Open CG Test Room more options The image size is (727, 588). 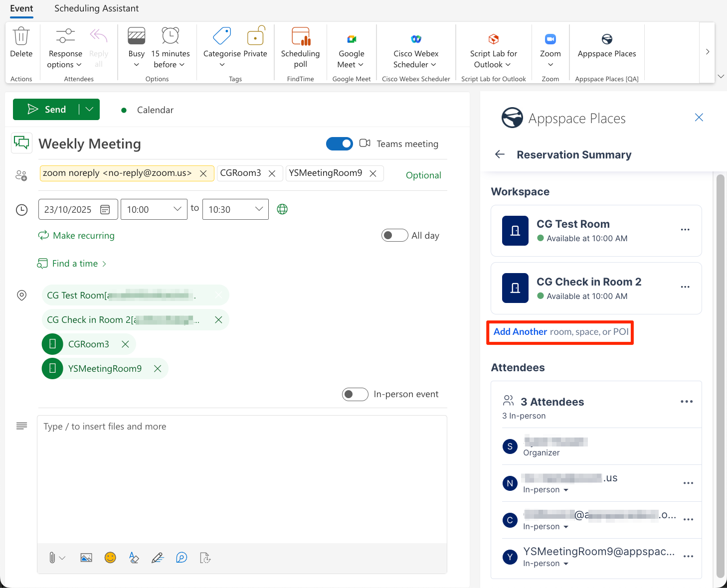point(685,230)
